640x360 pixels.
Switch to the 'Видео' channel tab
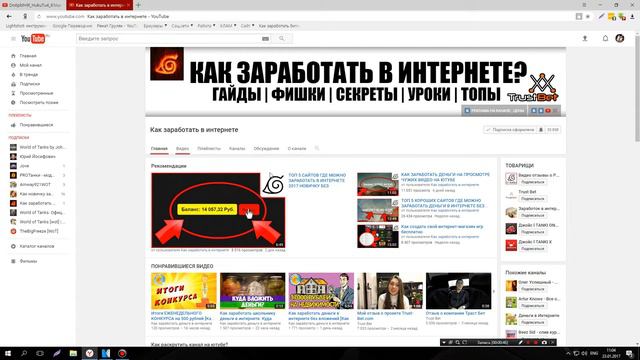(182, 149)
